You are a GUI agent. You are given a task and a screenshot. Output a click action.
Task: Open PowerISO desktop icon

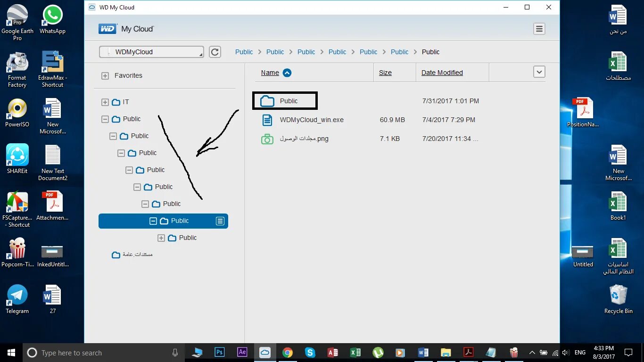pos(17,113)
